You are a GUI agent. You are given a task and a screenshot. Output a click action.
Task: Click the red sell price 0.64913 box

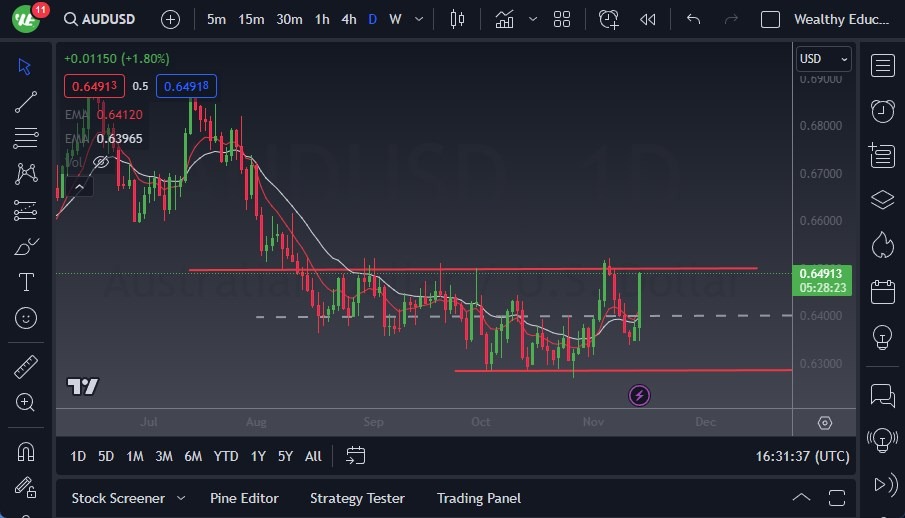(x=96, y=86)
